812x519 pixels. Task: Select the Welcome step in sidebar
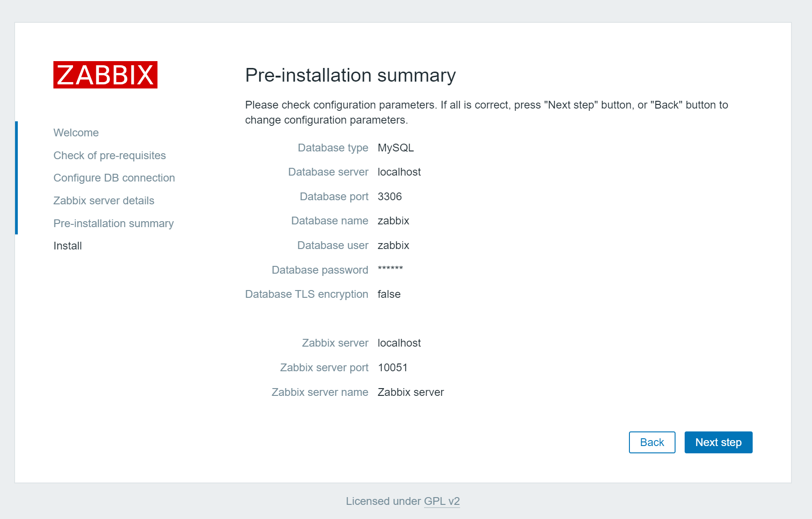point(76,133)
